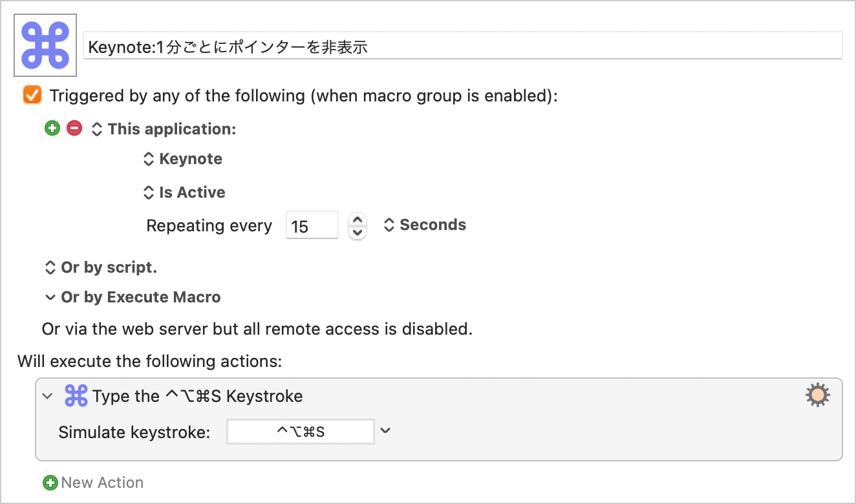
Task: Select the Type the ⌃⌥⌘S Keystroke title
Action: coord(198,396)
